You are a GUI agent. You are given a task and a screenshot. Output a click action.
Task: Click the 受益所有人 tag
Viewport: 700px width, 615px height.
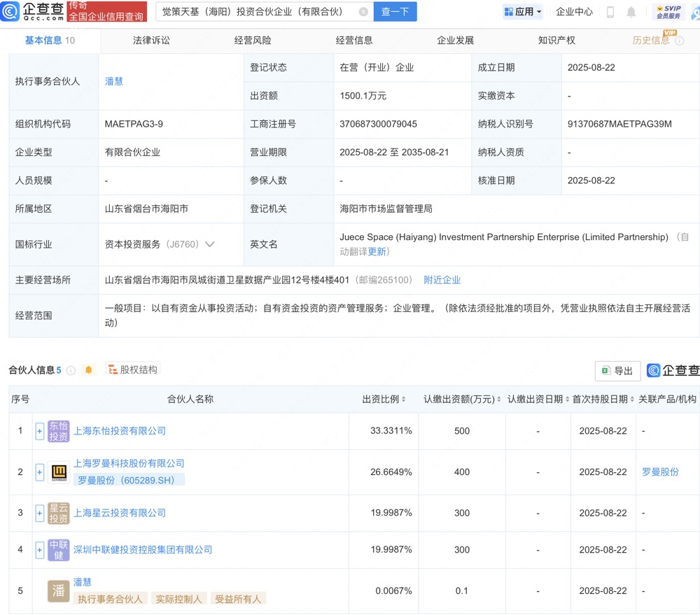(238, 599)
